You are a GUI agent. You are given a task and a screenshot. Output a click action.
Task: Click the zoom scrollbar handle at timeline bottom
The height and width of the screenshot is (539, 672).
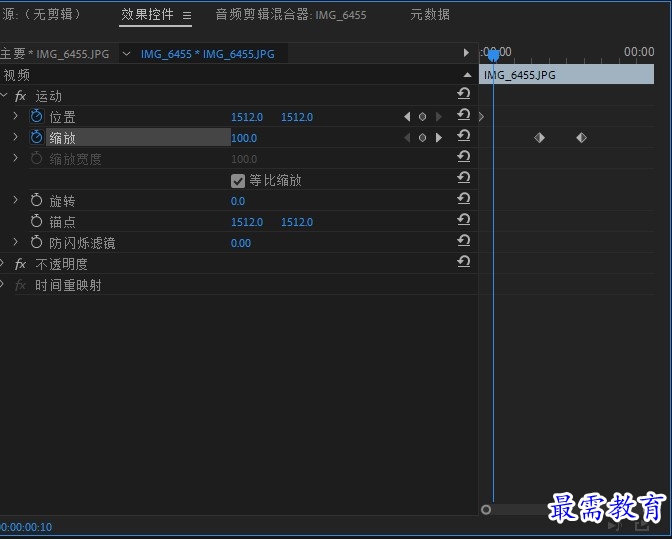486,509
